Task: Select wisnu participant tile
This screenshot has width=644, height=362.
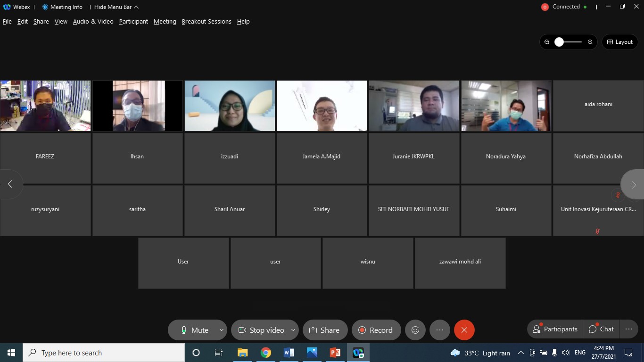Action: (368, 263)
